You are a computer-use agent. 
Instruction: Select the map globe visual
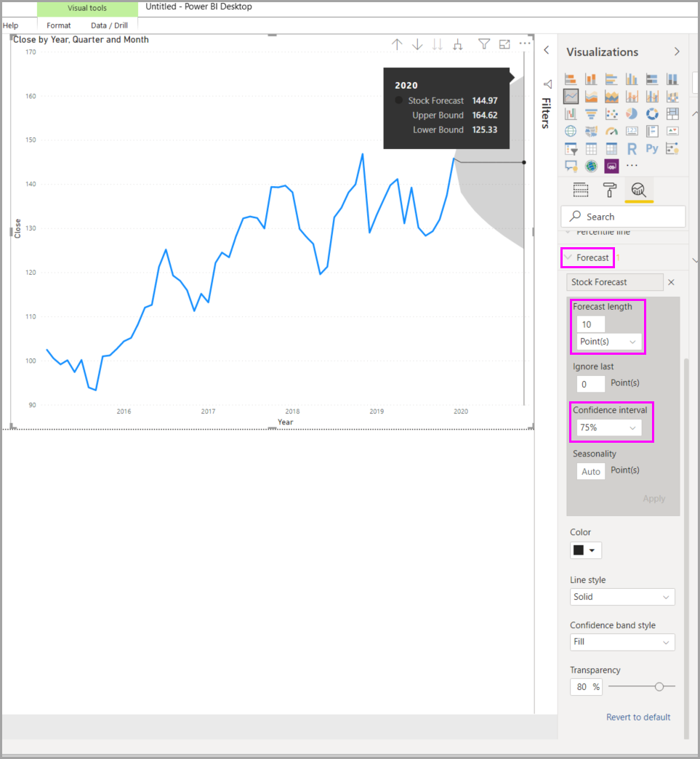(571, 131)
